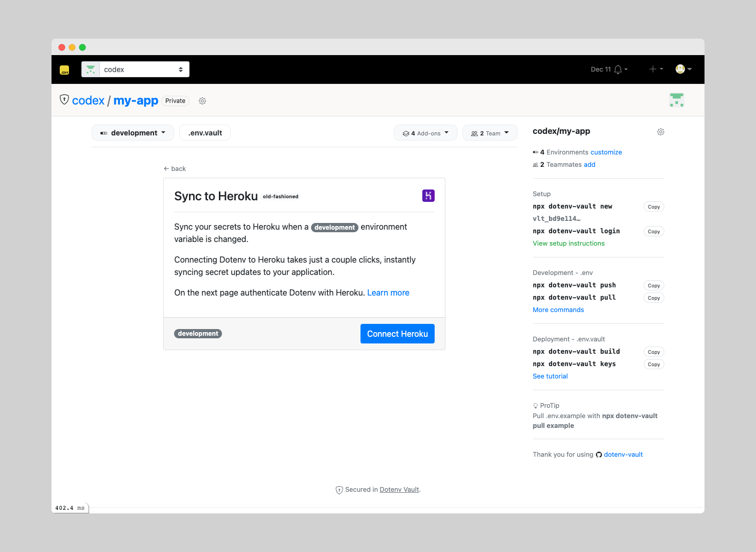Copy the npx dotenv-vault pull command
This screenshot has width=756, height=552.
tap(654, 298)
